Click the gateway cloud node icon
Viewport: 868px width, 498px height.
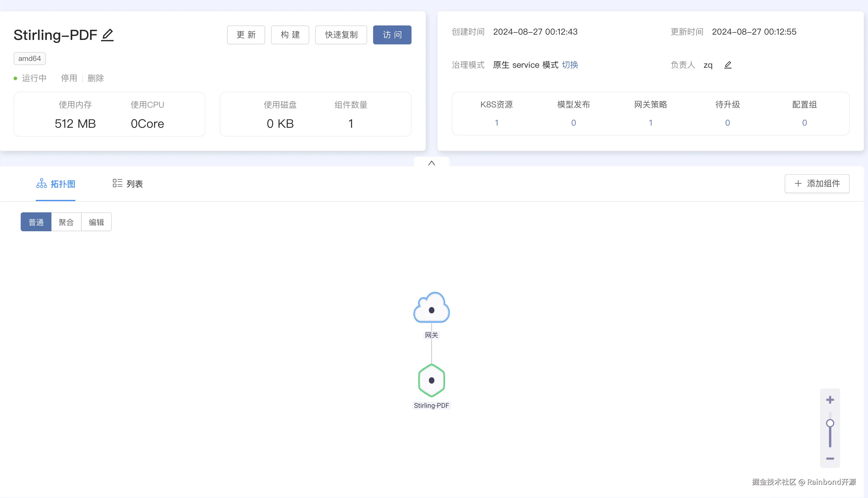point(431,308)
